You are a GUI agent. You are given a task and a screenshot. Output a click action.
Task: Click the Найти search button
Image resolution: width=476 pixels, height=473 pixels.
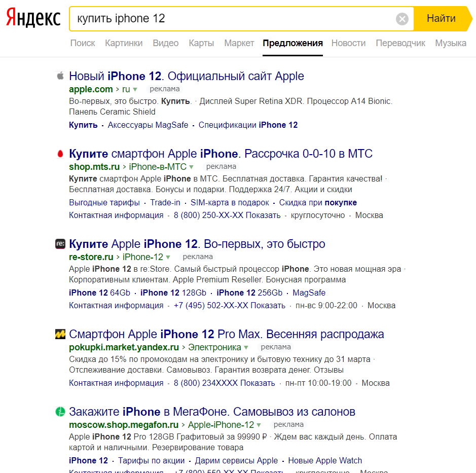pos(443,19)
